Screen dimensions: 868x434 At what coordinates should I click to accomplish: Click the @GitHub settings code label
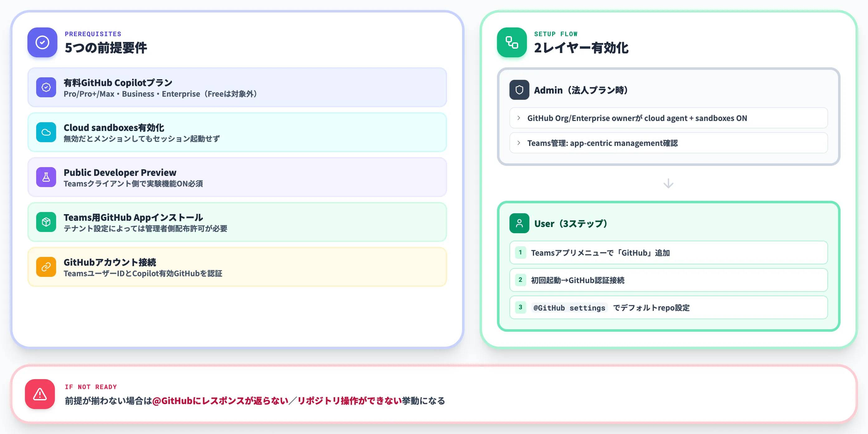pos(569,308)
